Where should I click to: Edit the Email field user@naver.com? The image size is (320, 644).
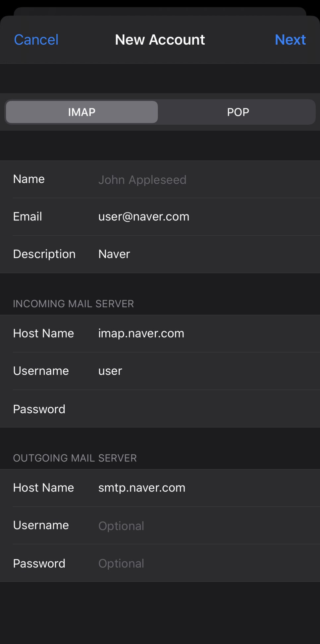(160, 217)
